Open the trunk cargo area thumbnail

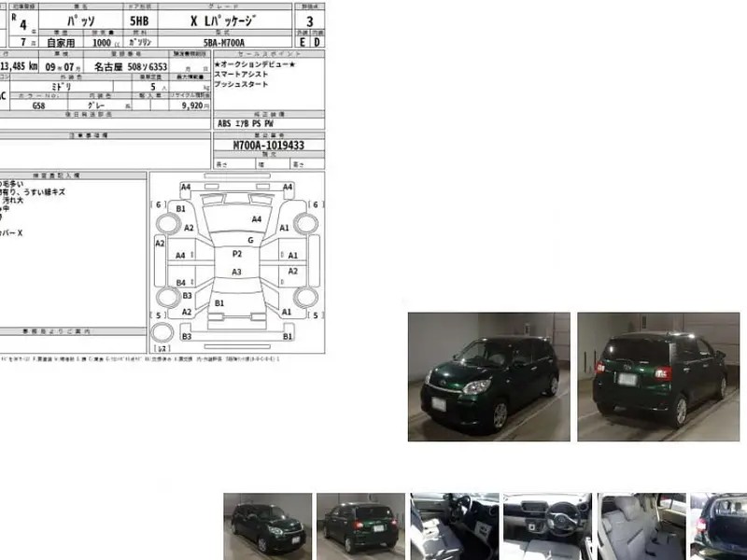click(x=719, y=525)
